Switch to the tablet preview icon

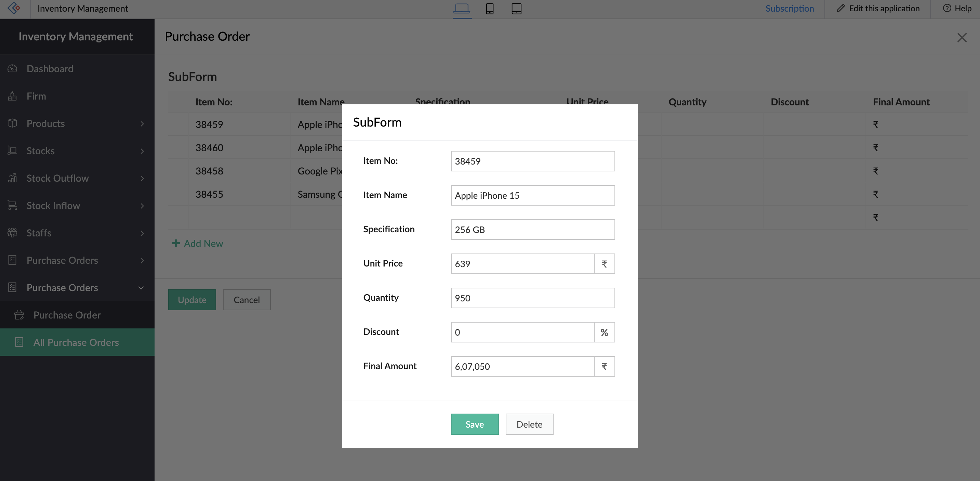pyautogui.click(x=516, y=8)
